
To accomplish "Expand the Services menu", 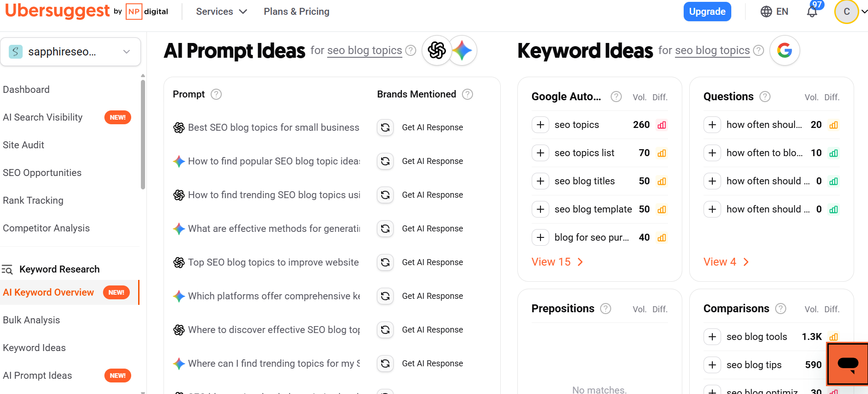I will click(221, 12).
